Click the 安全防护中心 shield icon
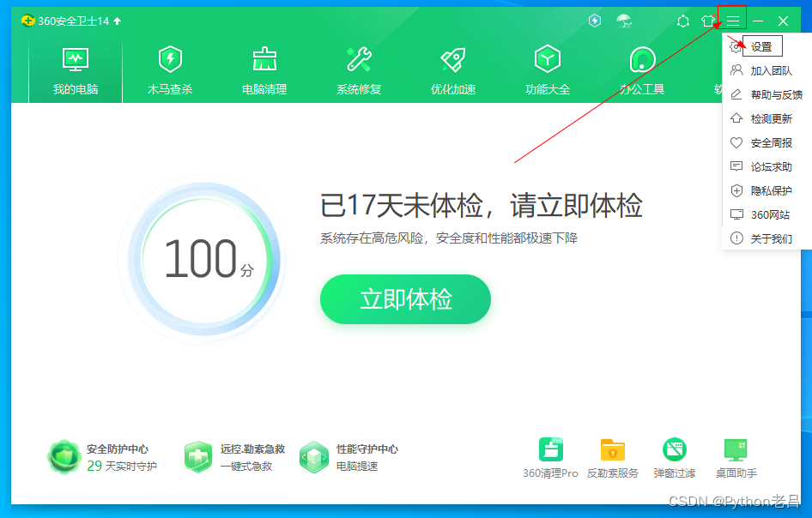Image resolution: width=812 pixels, height=518 pixels. [64, 457]
